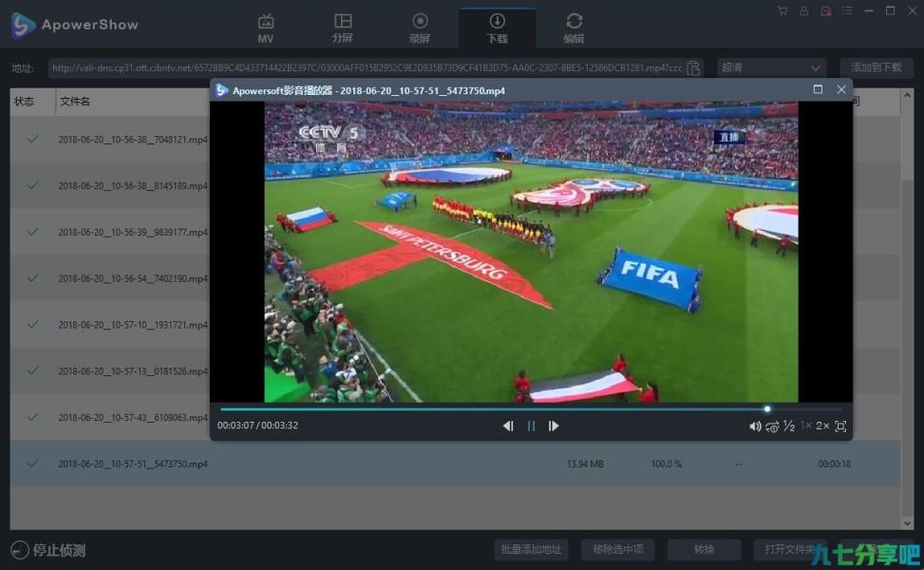Click the list scrollbar down arrow
The width and height of the screenshot is (924, 570).
pos(907,522)
